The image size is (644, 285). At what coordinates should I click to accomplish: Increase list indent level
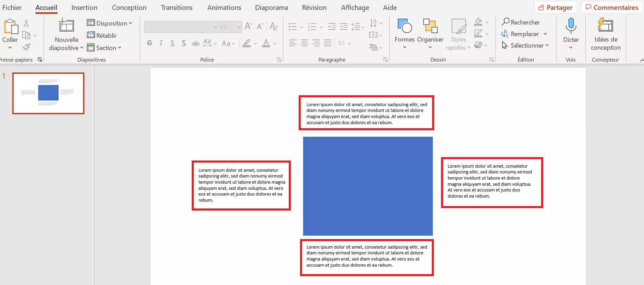[x=344, y=27]
